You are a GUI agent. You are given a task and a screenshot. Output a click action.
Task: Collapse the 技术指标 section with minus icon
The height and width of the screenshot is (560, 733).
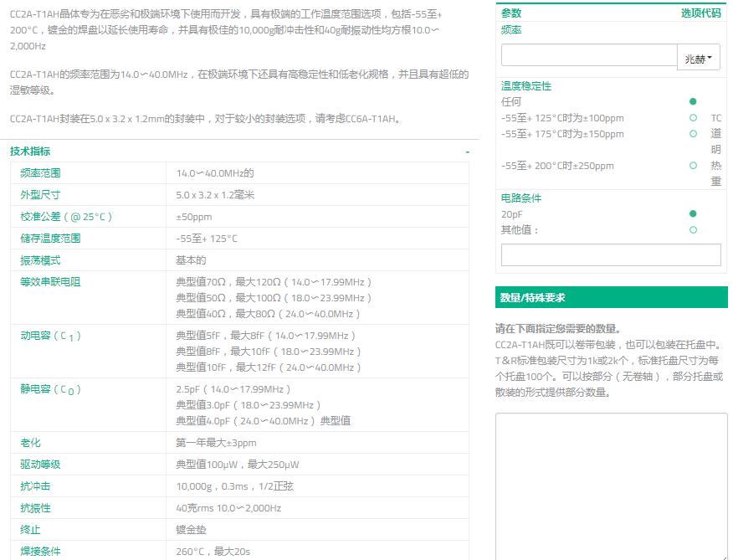(467, 152)
